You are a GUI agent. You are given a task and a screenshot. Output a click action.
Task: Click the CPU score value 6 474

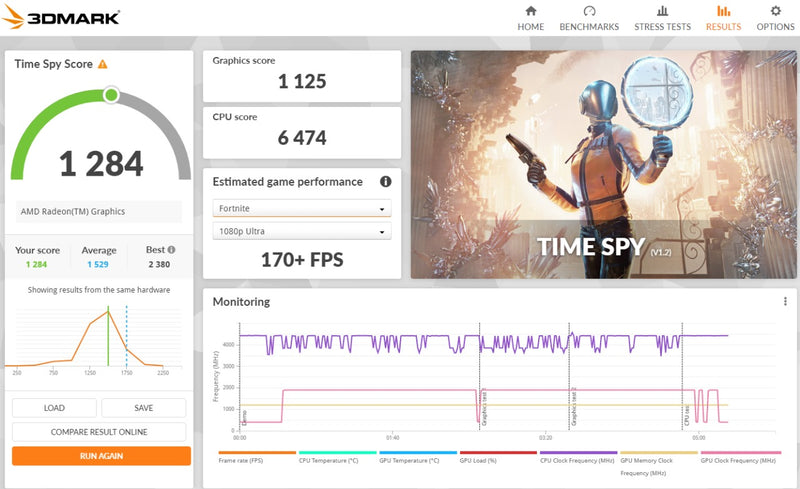302,138
